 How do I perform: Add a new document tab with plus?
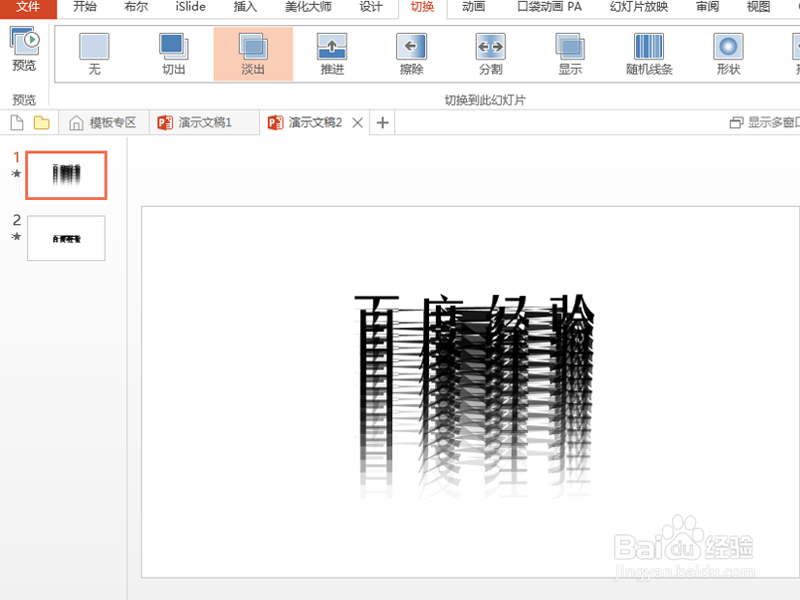coord(382,123)
